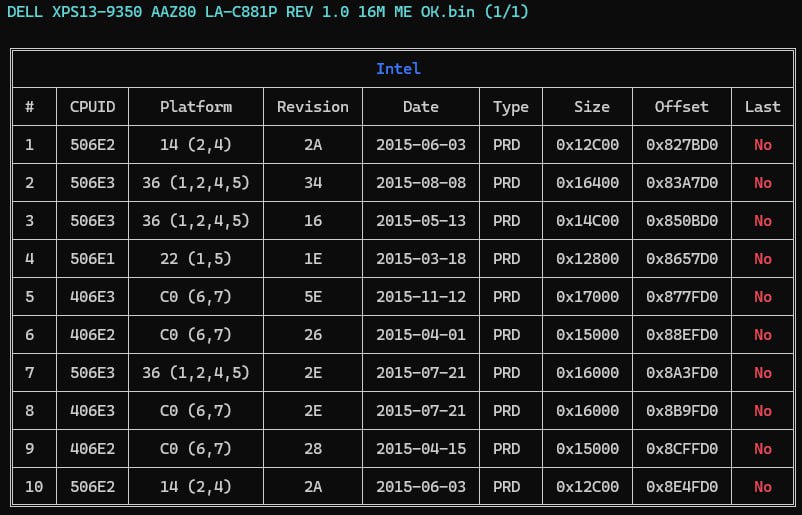Select size value 0x17000
The width and height of the screenshot is (802, 515).
point(588,297)
